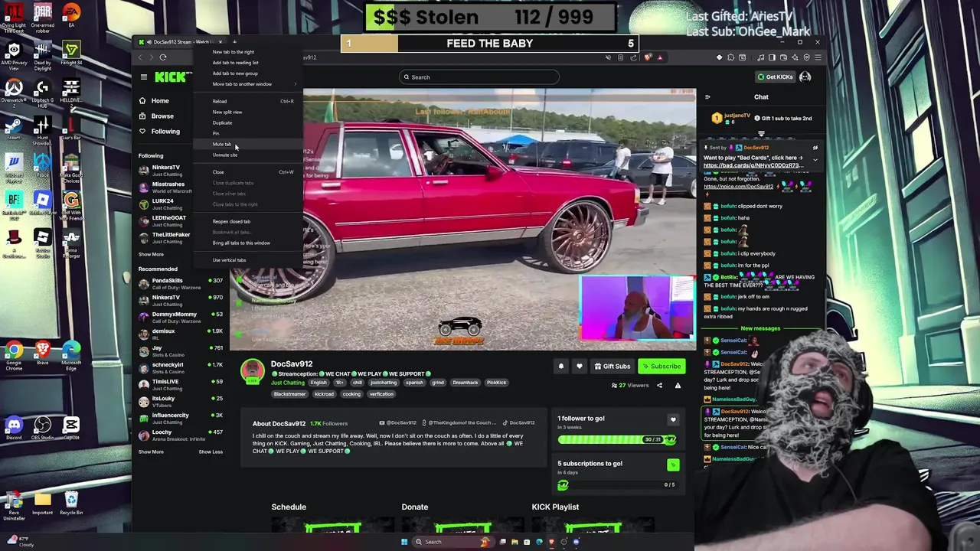Click the subscriptions goal progress bar
Image resolution: width=980 pixels, height=551 pixels.
[617, 484]
